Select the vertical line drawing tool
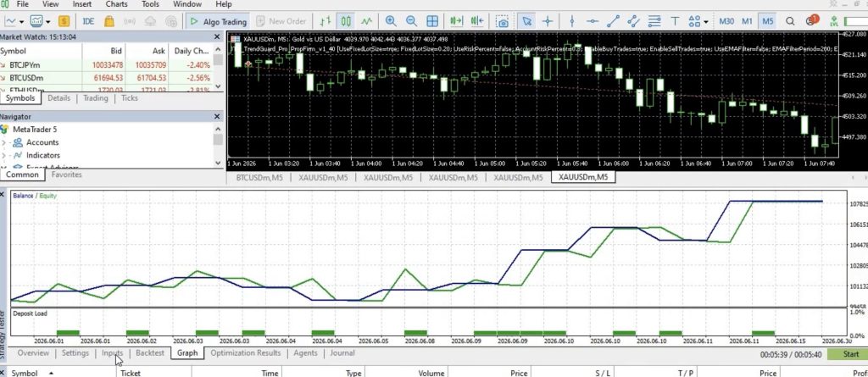This screenshot has width=868, height=377. (572, 21)
